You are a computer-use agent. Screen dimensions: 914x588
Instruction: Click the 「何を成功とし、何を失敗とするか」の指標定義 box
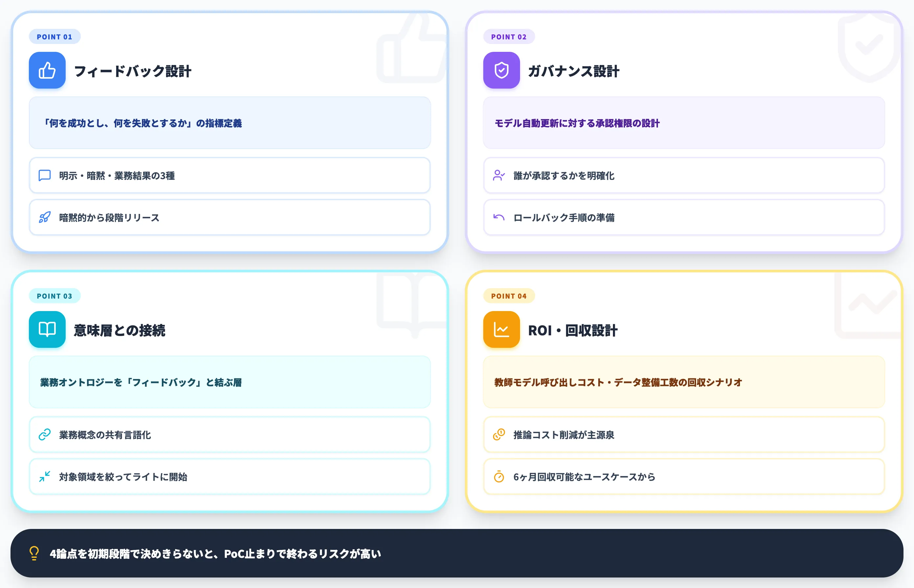pyautogui.click(x=229, y=123)
